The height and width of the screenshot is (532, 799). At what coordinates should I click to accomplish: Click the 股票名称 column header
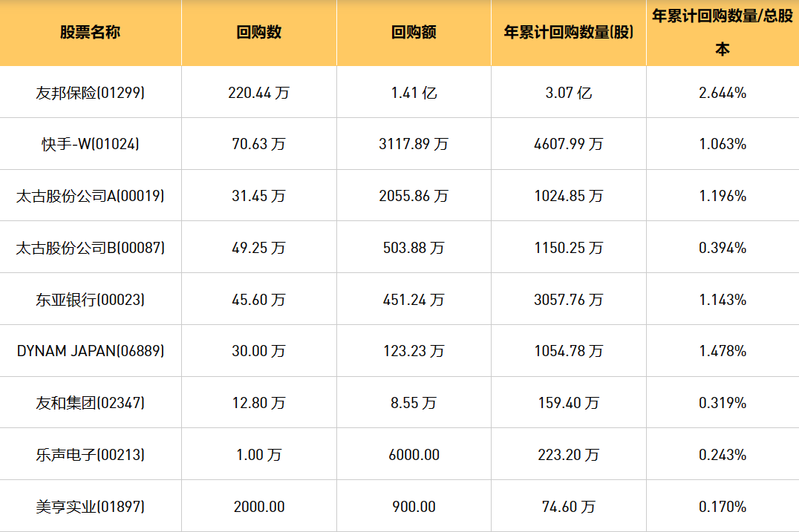(90, 33)
